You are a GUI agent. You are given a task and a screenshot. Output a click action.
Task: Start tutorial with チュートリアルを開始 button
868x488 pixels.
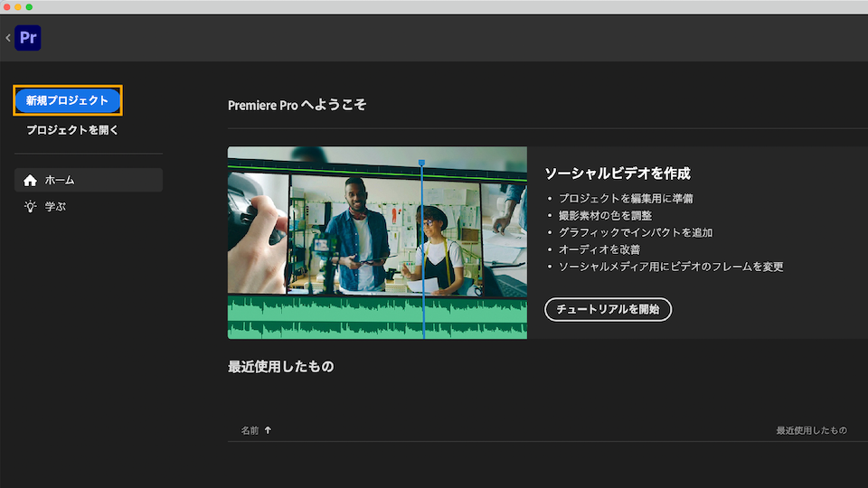[x=608, y=309]
